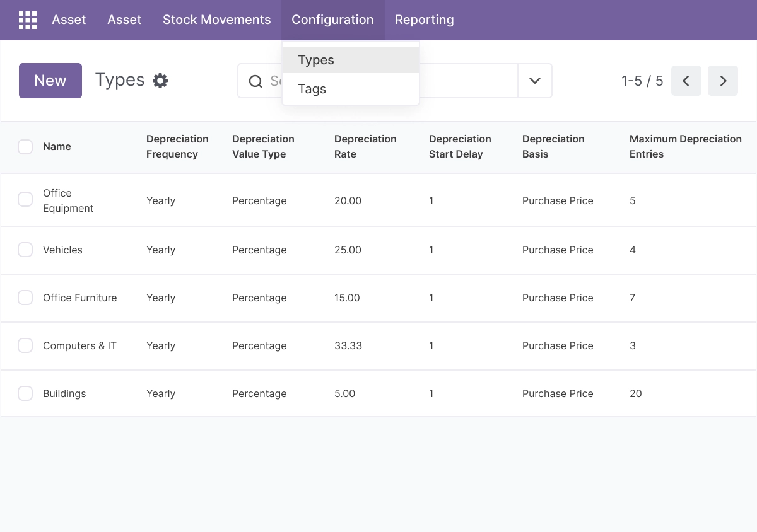Click max entries value 20 for Buildings
Screen dimensions: 757x532
click(x=635, y=393)
